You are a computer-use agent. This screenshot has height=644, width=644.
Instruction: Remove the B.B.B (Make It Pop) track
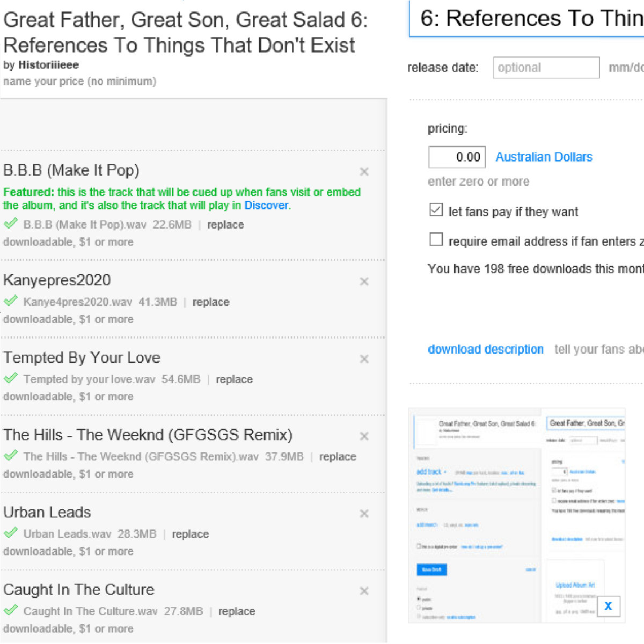[x=364, y=172]
